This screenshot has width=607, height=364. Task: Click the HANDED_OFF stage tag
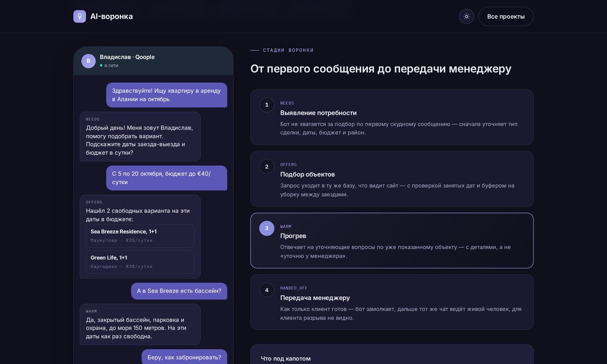click(x=294, y=288)
